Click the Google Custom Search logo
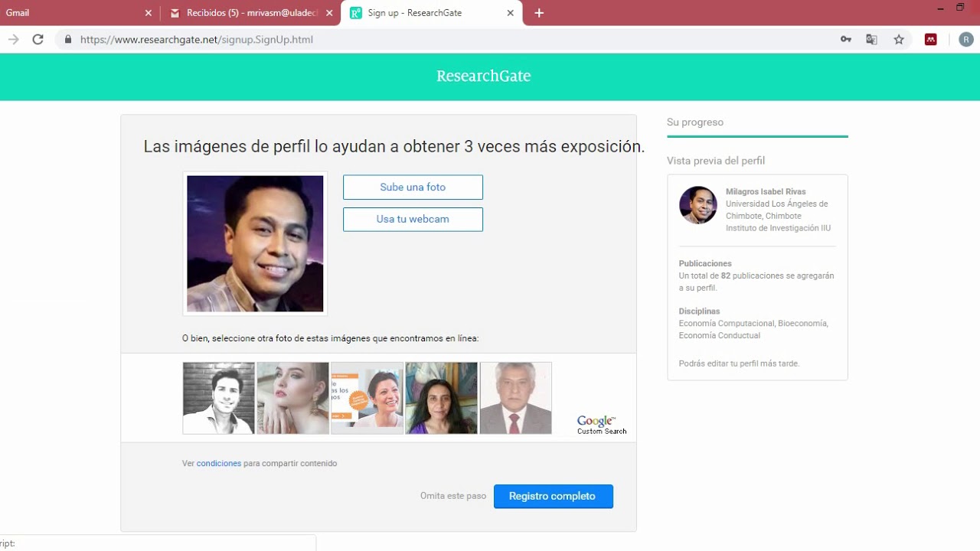This screenshot has height=551, width=980. point(602,425)
